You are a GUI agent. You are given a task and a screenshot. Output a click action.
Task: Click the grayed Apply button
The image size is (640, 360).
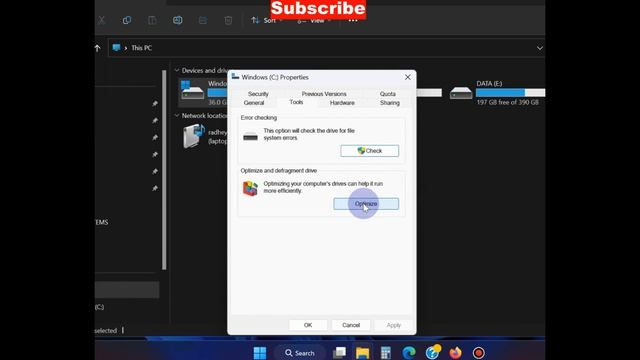[393, 325]
